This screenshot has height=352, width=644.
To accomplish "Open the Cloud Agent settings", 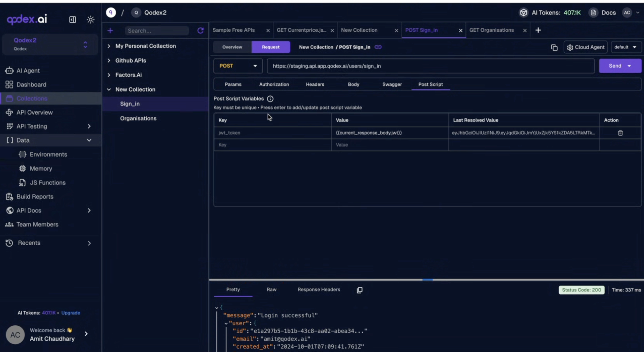I will pyautogui.click(x=585, y=47).
